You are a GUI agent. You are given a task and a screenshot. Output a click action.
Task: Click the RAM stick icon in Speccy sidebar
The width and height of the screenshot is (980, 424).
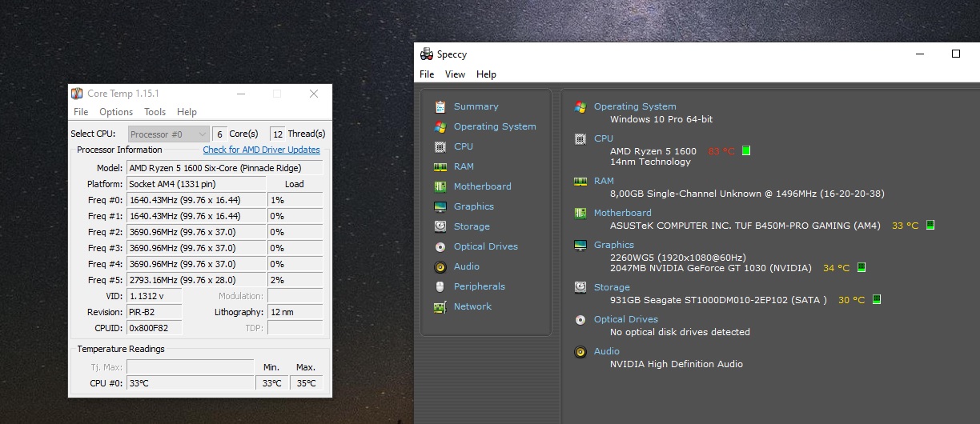[440, 166]
